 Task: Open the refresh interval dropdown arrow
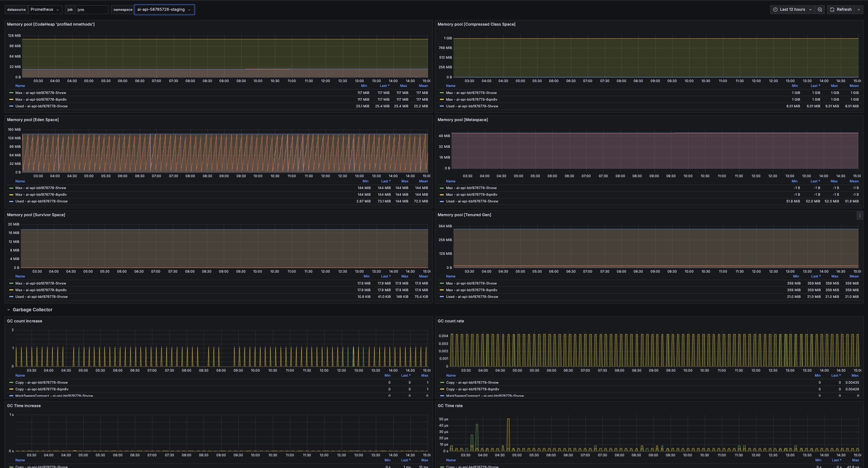click(x=859, y=10)
